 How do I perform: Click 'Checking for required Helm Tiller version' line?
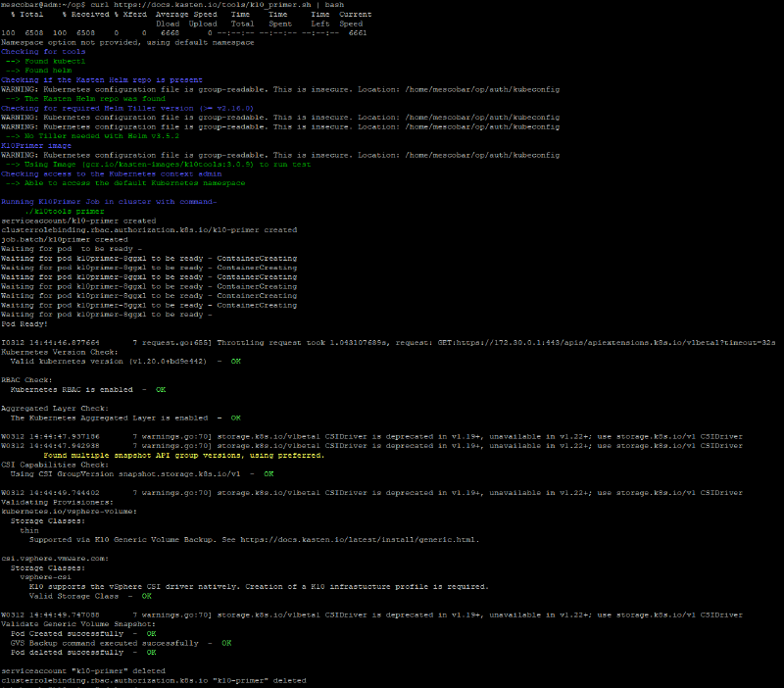pos(127,108)
